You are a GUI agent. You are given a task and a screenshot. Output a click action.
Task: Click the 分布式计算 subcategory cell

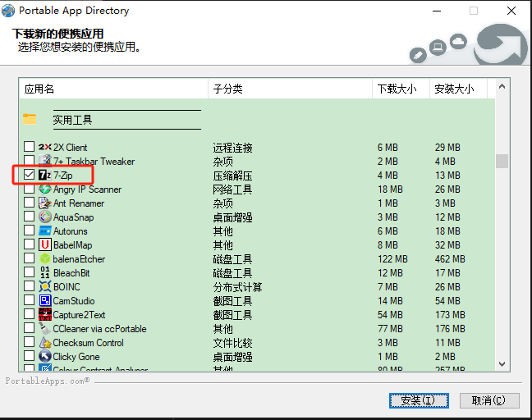(237, 287)
